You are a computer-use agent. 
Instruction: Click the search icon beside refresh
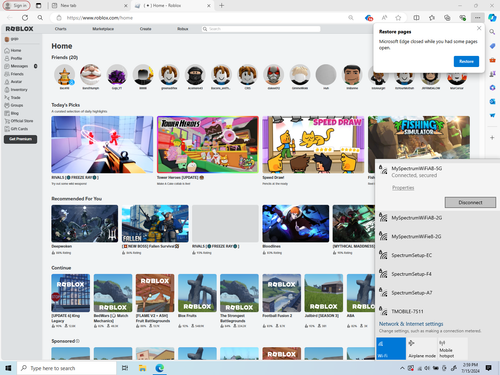coord(40,18)
